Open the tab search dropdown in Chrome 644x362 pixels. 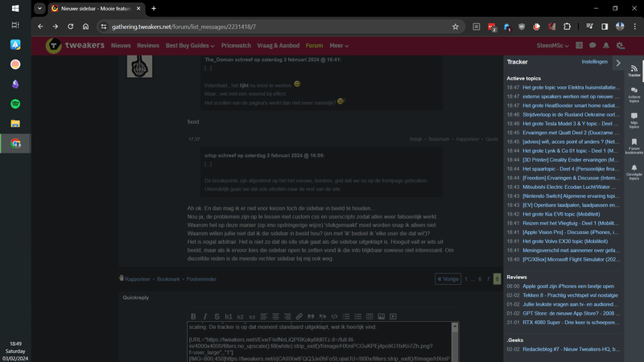pos(39,8)
